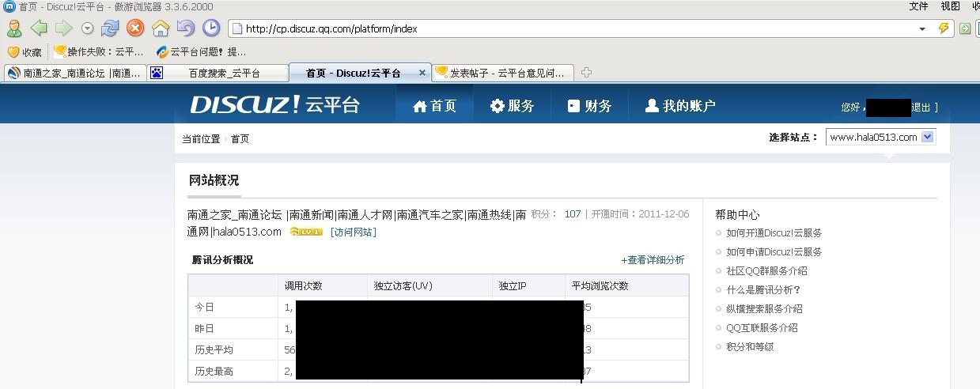Viewport: 980px width, 389px height.
Task: Open help link 什么是腾讯分析?
Action: [x=763, y=290]
